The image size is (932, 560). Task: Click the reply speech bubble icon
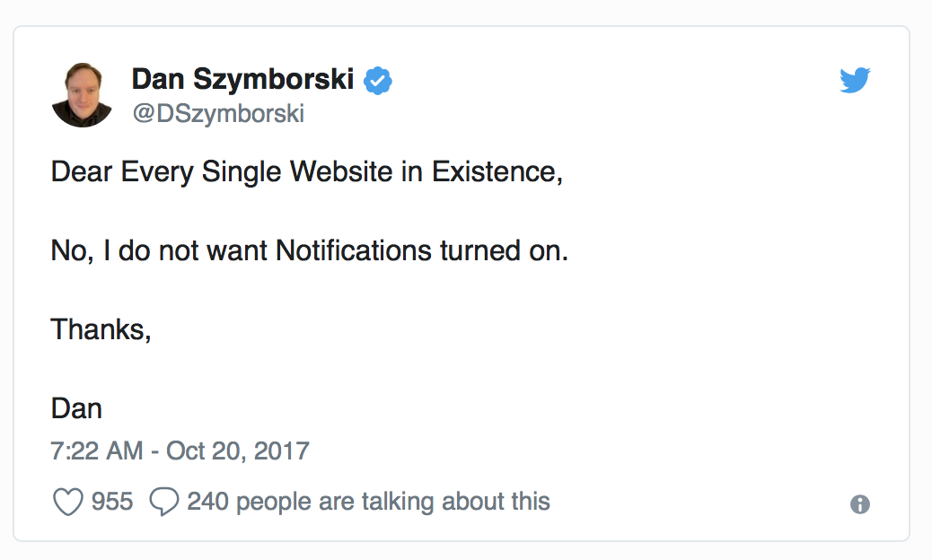click(x=163, y=502)
